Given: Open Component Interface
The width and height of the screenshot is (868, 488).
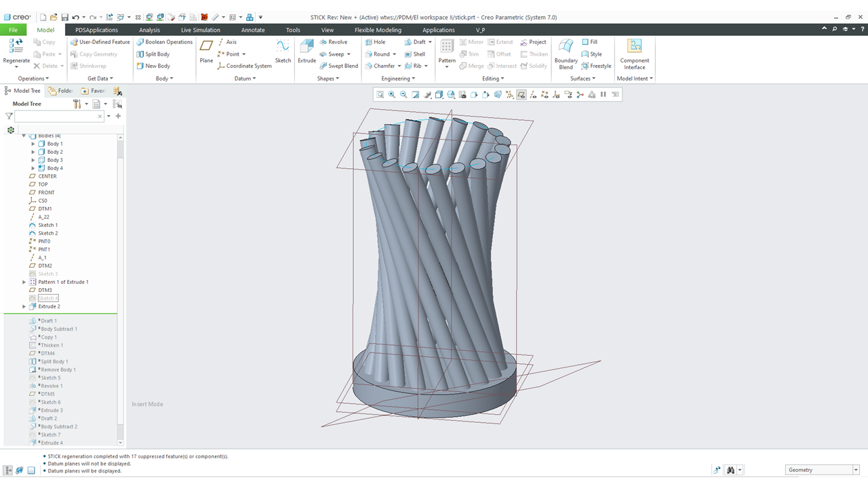Looking at the screenshot, I should [x=635, y=54].
